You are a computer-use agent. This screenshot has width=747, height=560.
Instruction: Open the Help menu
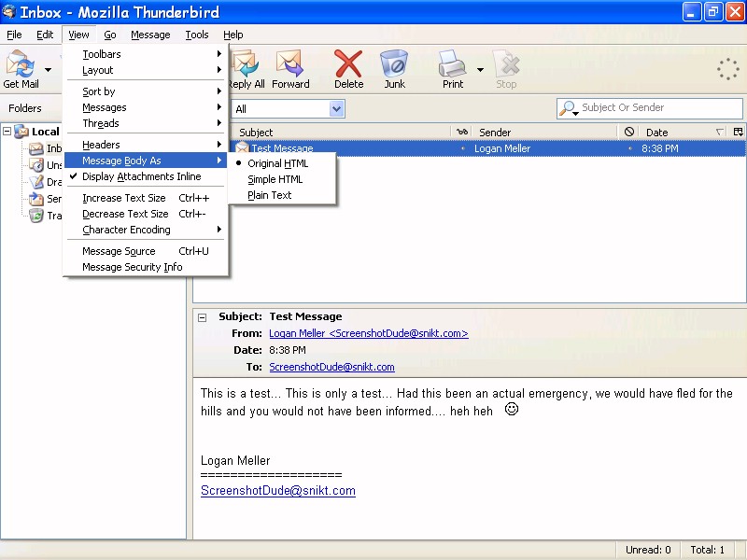233,35
